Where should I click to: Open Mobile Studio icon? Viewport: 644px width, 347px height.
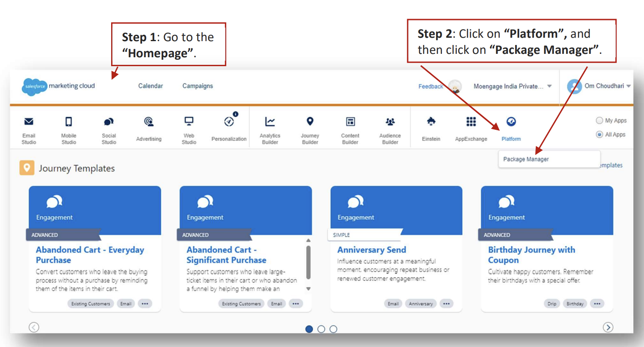click(68, 122)
